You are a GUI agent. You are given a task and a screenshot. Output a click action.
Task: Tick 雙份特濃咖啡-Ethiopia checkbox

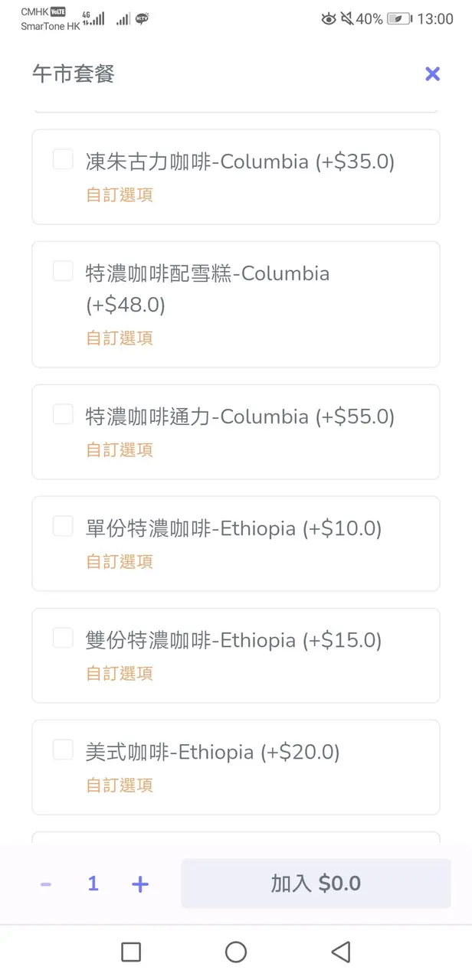point(63,638)
